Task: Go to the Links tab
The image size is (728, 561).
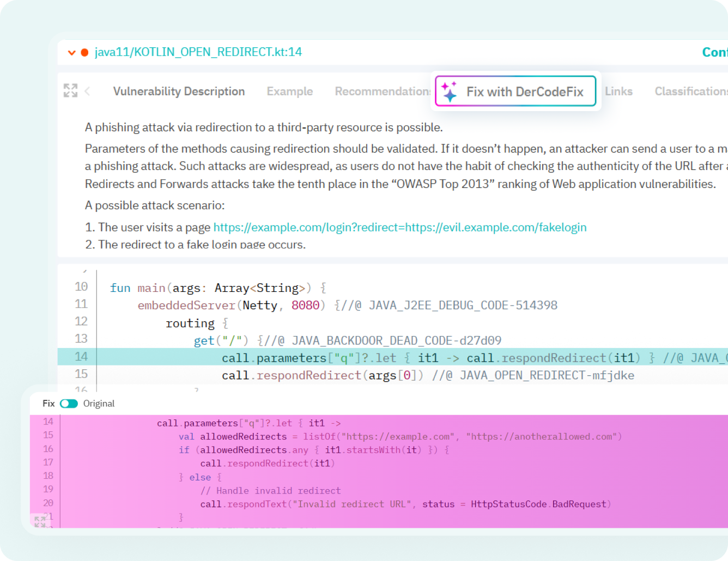Action: click(618, 92)
